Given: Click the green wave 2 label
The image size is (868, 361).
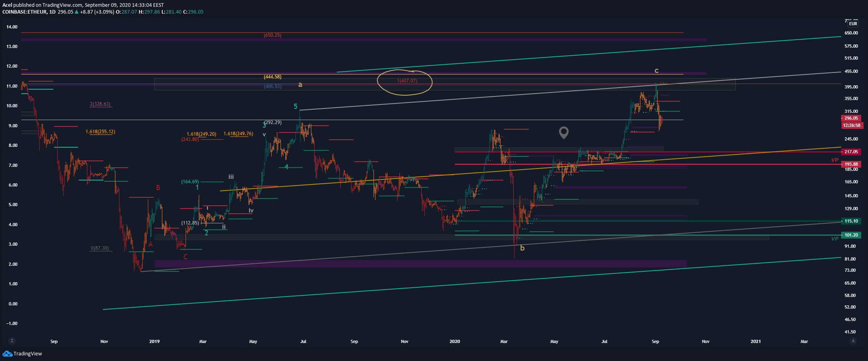Looking at the screenshot, I should tap(206, 233).
